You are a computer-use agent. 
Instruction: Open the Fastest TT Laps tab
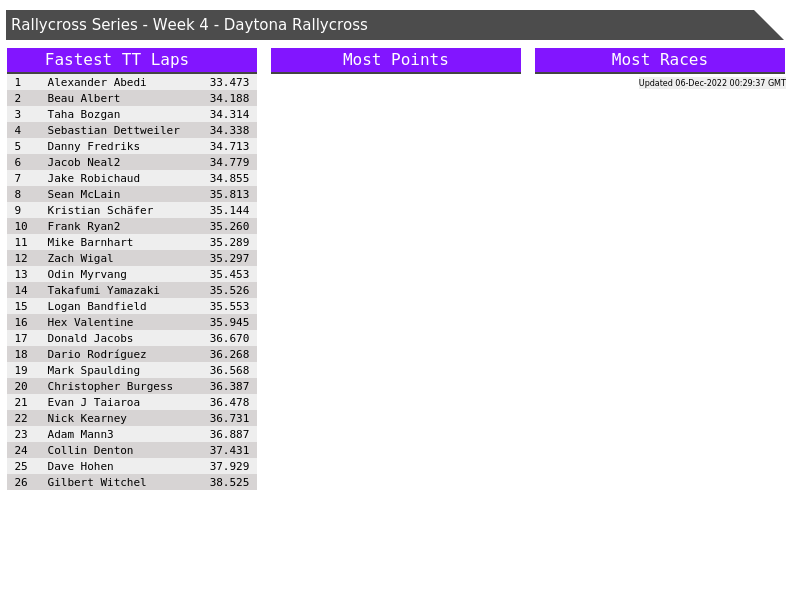[131, 60]
